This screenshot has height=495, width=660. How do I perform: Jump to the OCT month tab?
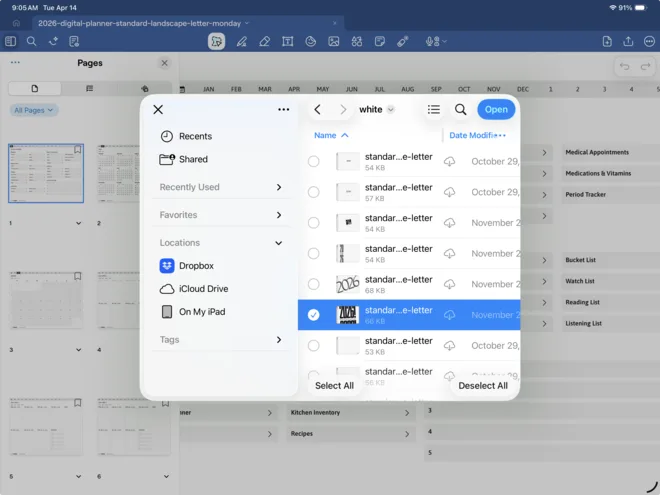click(x=464, y=89)
